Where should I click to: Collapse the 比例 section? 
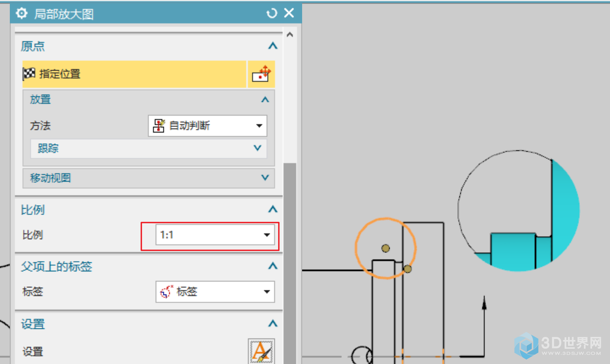pos(273,210)
